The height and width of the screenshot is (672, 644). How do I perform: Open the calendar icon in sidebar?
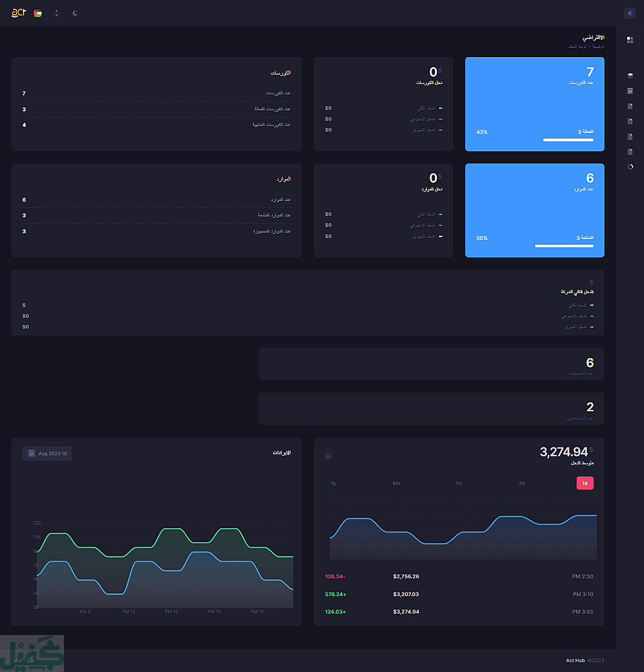click(630, 91)
